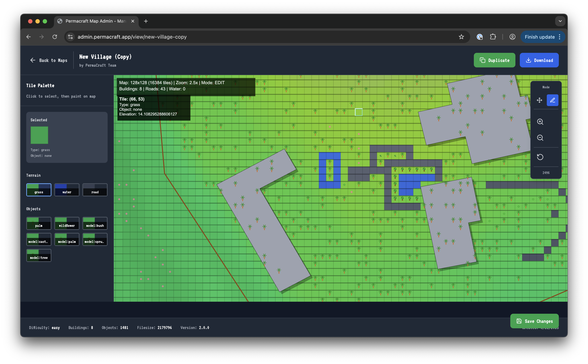Bookmark this page with star icon
This screenshot has width=588, height=364.
(461, 37)
